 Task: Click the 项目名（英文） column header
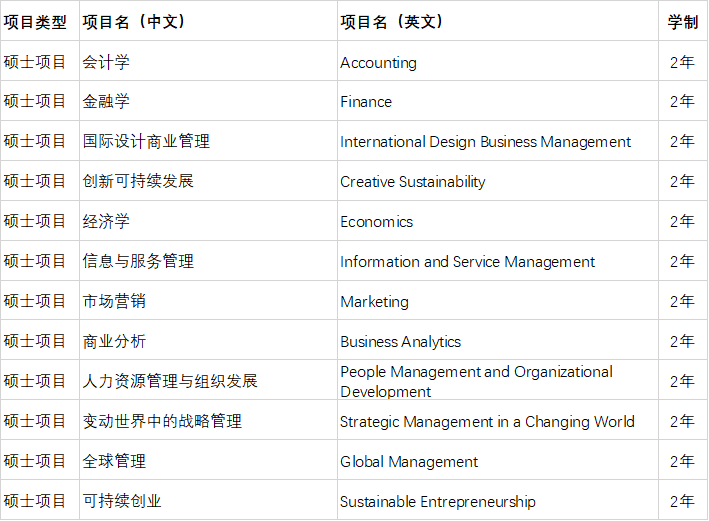coord(392,21)
